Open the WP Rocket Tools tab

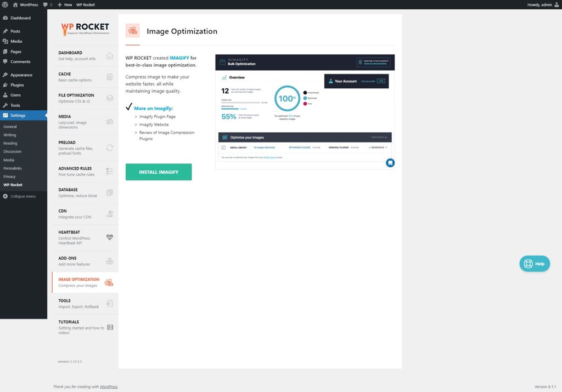click(x=85, y=304)
